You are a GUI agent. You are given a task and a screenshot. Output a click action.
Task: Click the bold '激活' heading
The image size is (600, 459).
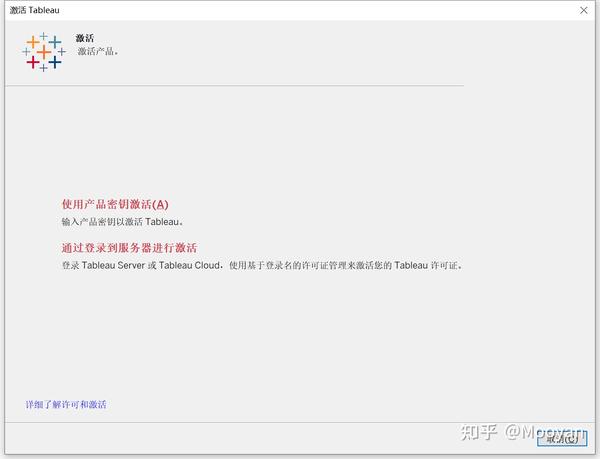point(85,38)
